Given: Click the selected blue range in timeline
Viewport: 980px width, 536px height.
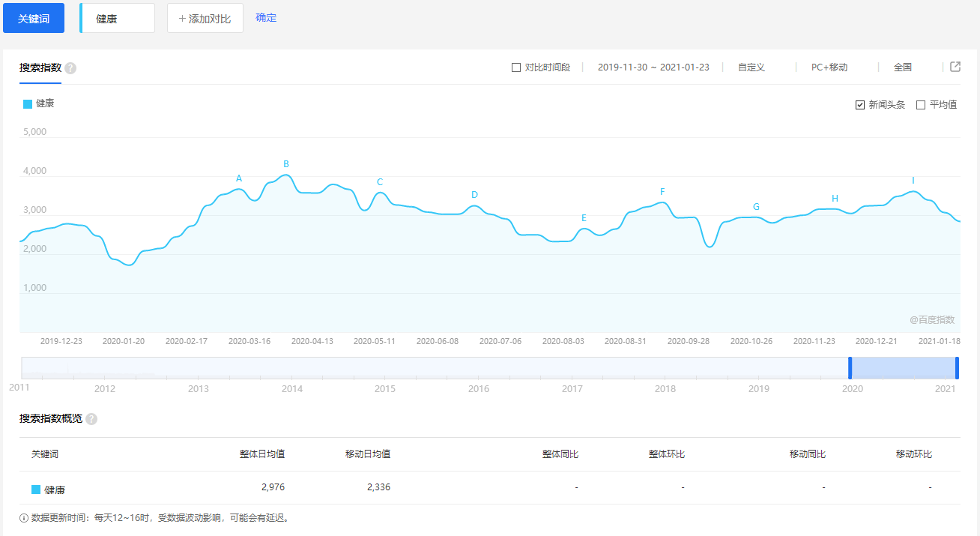Looking at the screenshot, I should [x=904, y=368].
